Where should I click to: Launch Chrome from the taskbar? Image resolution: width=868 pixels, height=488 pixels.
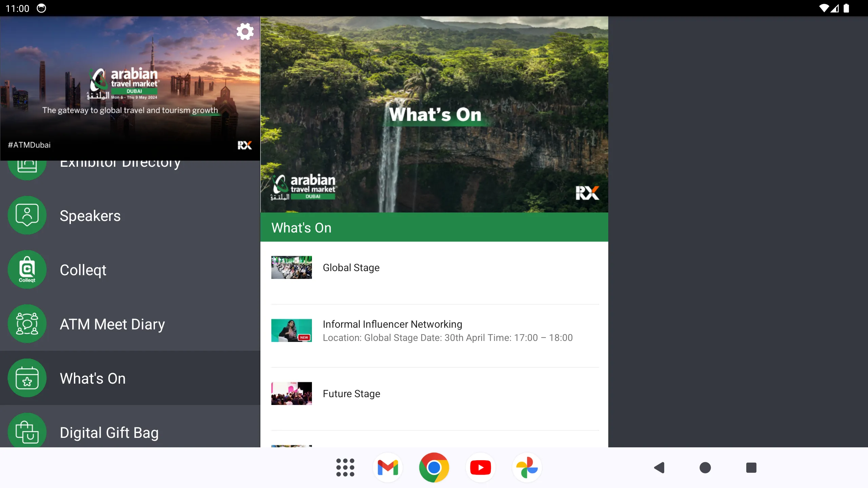pos(434,468)
